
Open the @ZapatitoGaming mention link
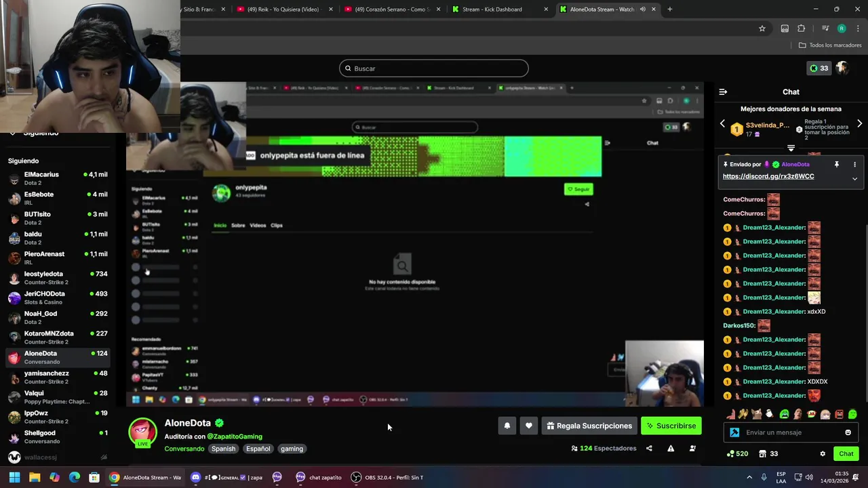tap(235, 436)
